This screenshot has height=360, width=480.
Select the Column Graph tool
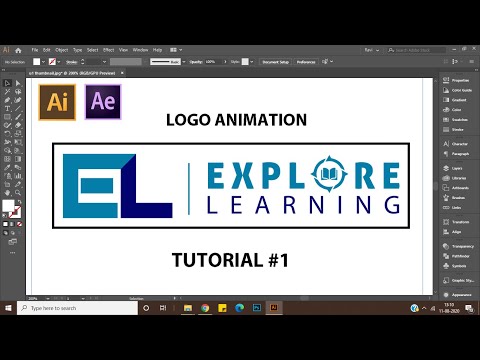tap(18, 176)
